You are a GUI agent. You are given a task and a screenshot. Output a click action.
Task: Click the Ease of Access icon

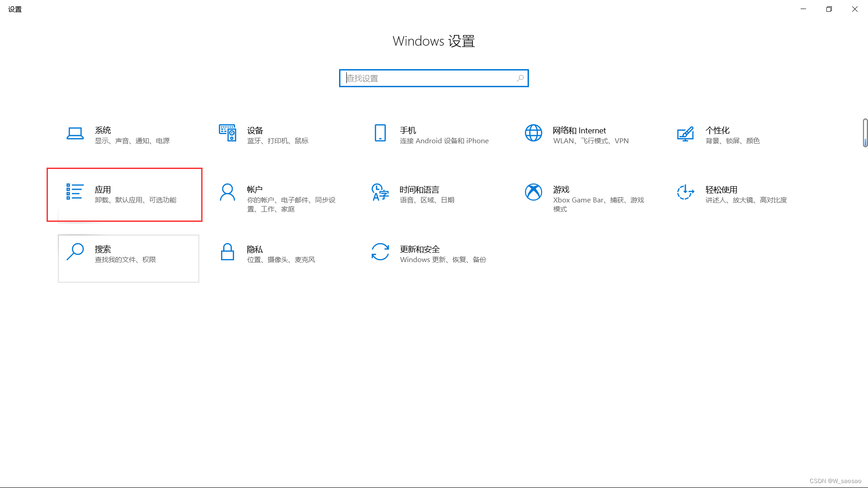[x=685, y=192]
